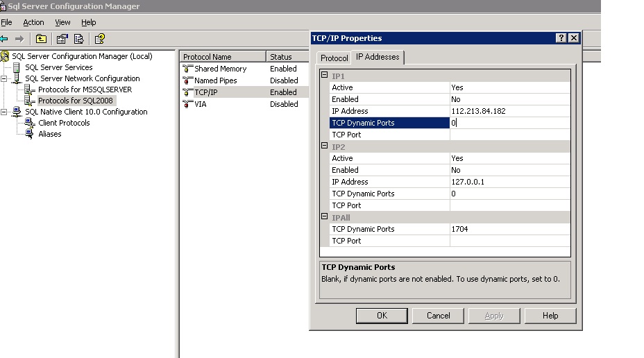Select the IP1 Active property label

pos(343,87)
